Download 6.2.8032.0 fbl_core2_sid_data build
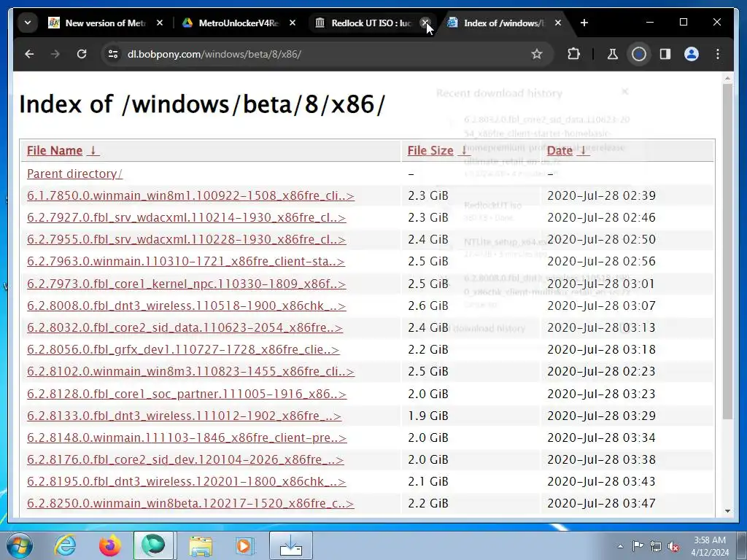The image size is (747, 560). 185,327
